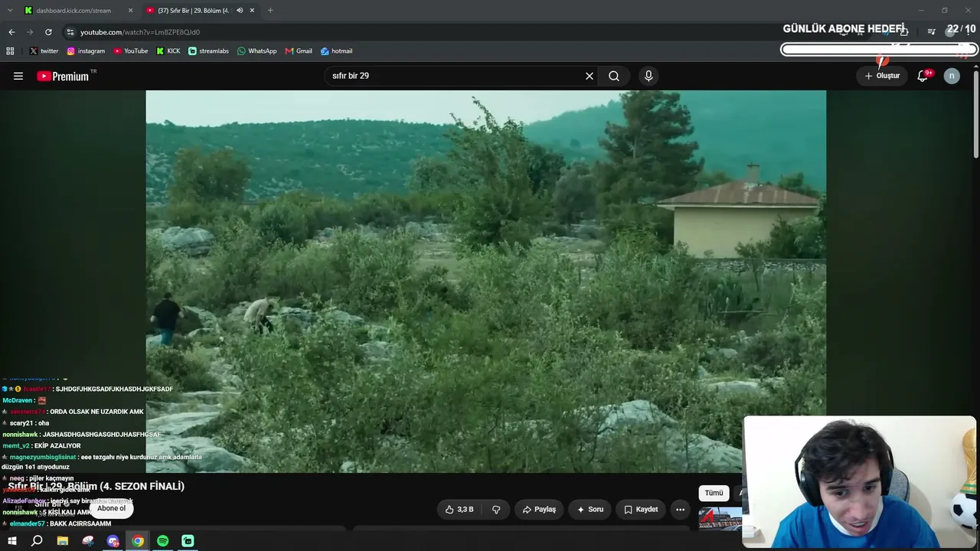980x551 pixels.
Task: Click the page vertical scrollbar
Action: click(x=975, y=115)
